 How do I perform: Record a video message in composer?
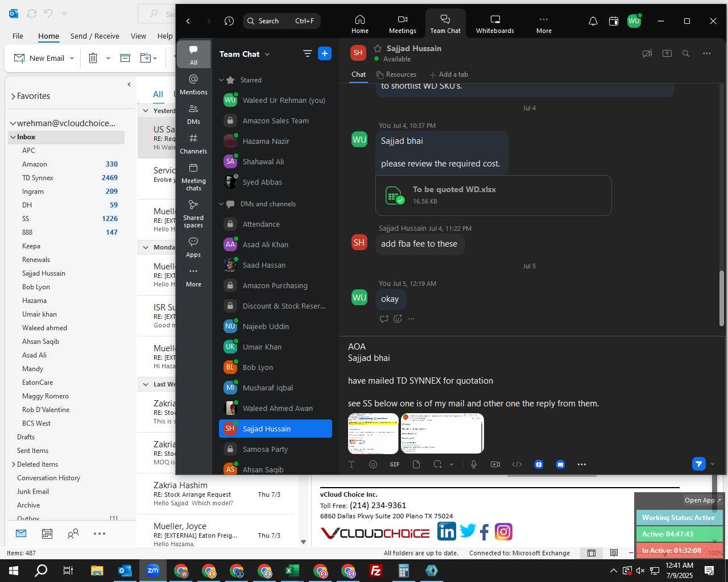point(495,464)
